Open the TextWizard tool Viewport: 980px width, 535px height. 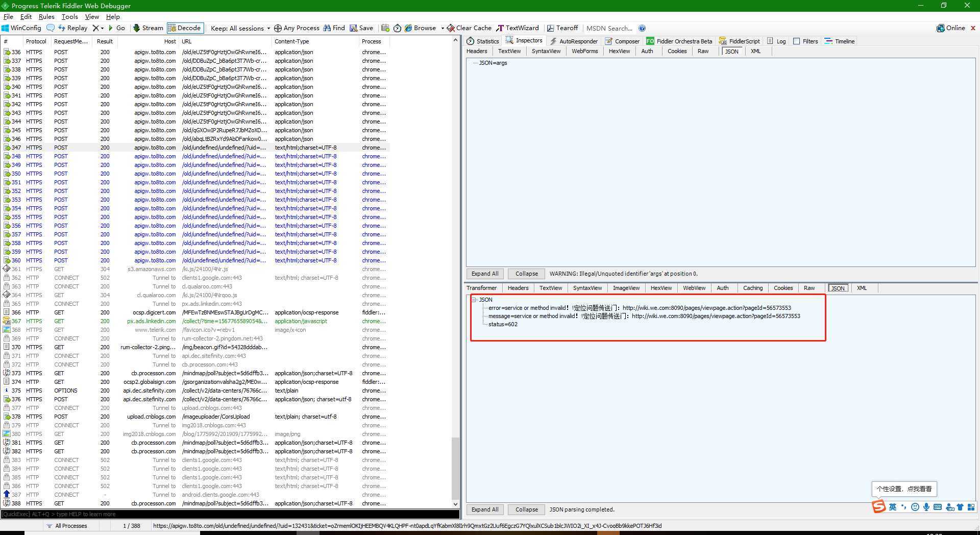coord(517,28)
